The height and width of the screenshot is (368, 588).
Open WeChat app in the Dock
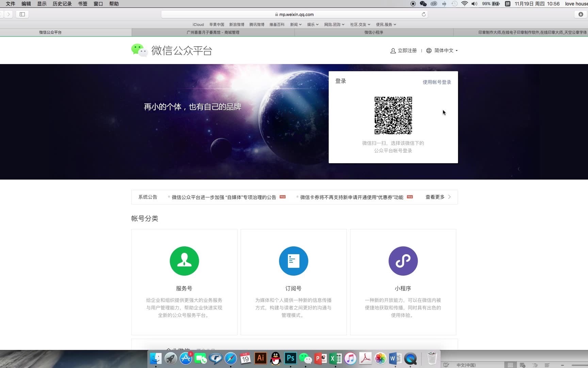pyautogui.click(x=306, y=358)
